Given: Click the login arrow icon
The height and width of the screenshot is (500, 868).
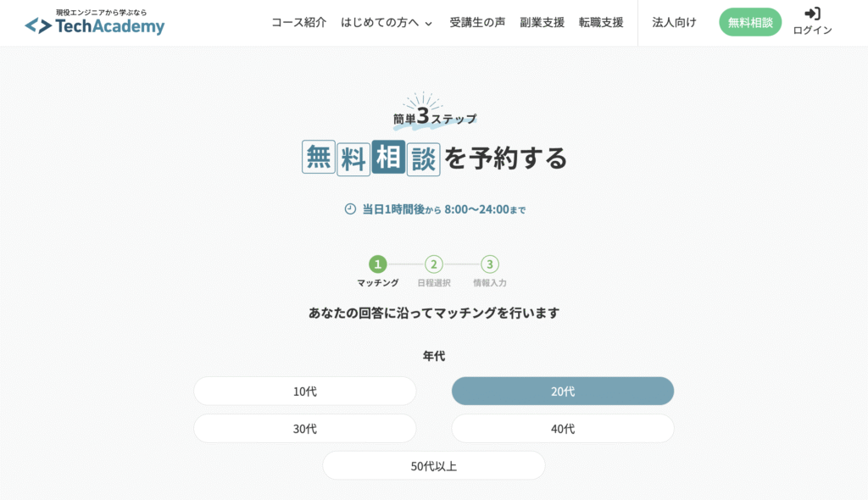Looking at the screenshot, I should (x=812, y=14).
